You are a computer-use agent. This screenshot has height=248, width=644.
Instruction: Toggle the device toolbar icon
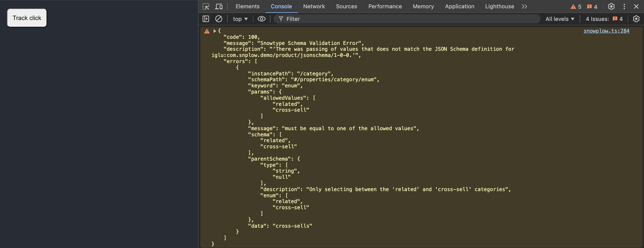click(x=219, y=6)
